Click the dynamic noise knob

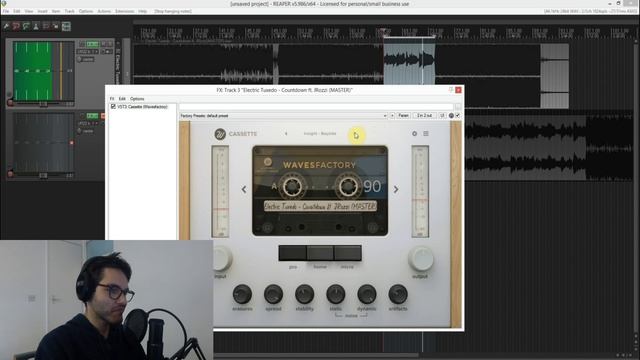coord(367,294)
